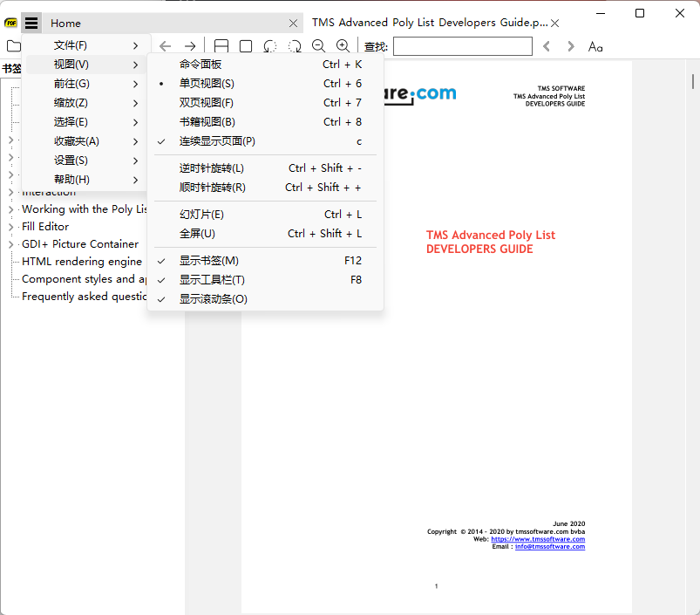Start 幻灯片(E) presentation mode
Viewport: 700px width, 615px height.
point(265,215)
